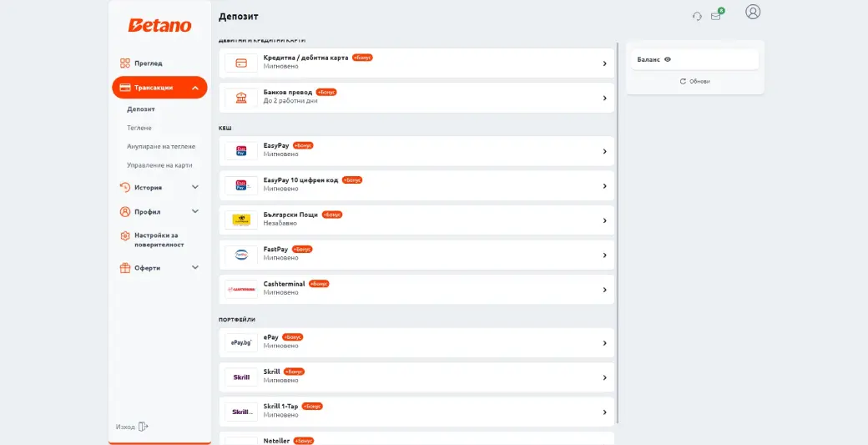Toggle balance visibility eye icon
The height and width of the screenshot is (445, 868).
(x=668, y=59)
